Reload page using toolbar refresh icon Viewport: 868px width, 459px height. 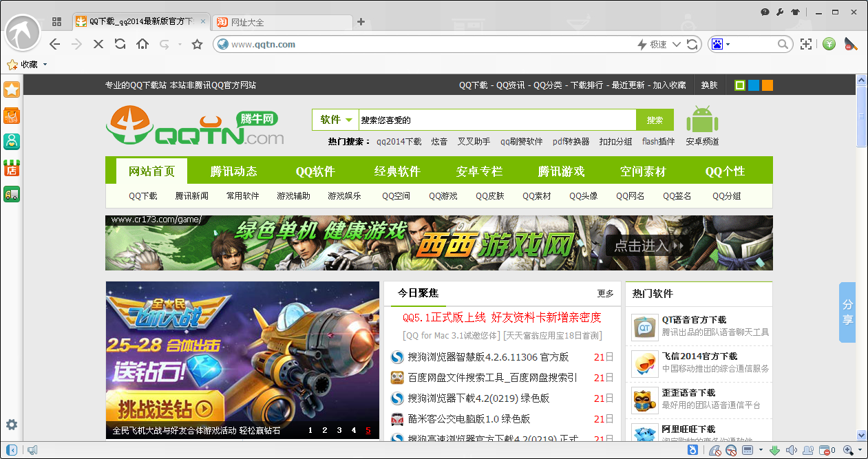[x=120, y=44]
